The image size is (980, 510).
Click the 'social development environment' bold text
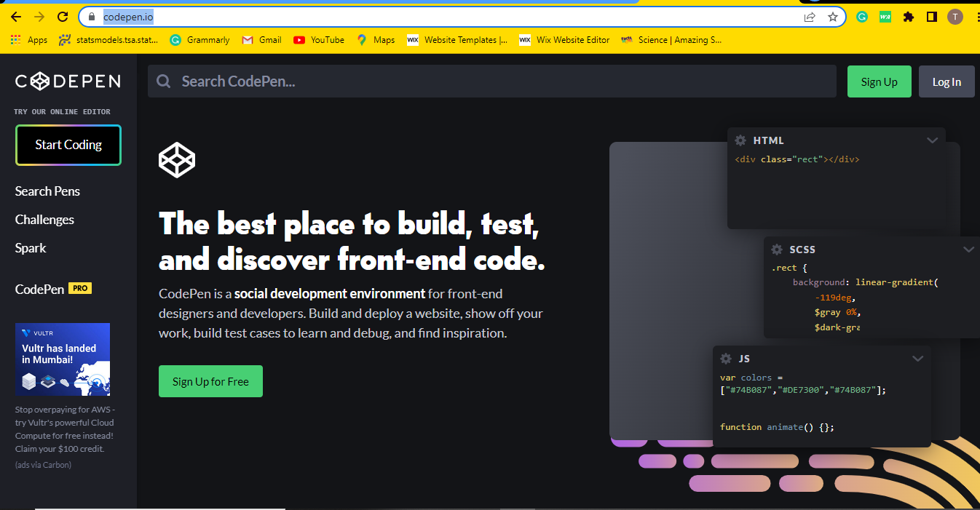click(330, 294)
